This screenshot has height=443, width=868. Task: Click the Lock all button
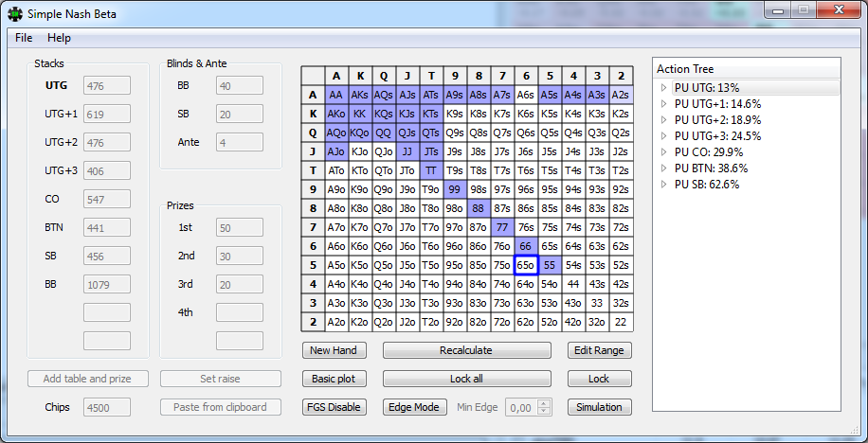click(x=466, y=379)
